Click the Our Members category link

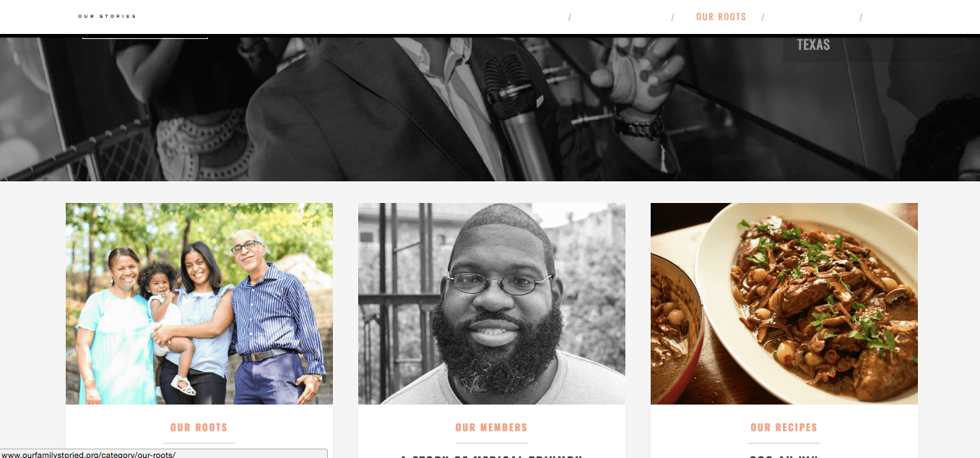492,428
